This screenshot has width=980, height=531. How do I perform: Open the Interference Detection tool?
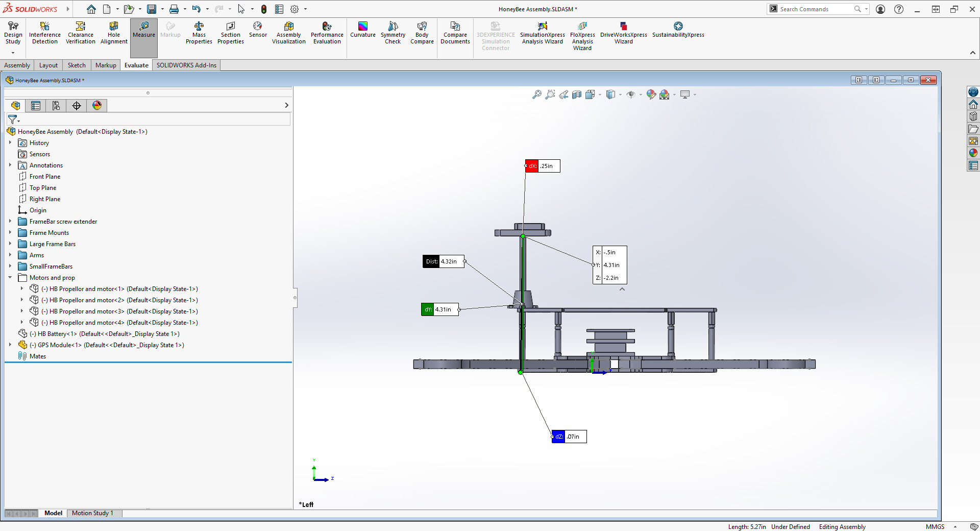tap(45, 33)
